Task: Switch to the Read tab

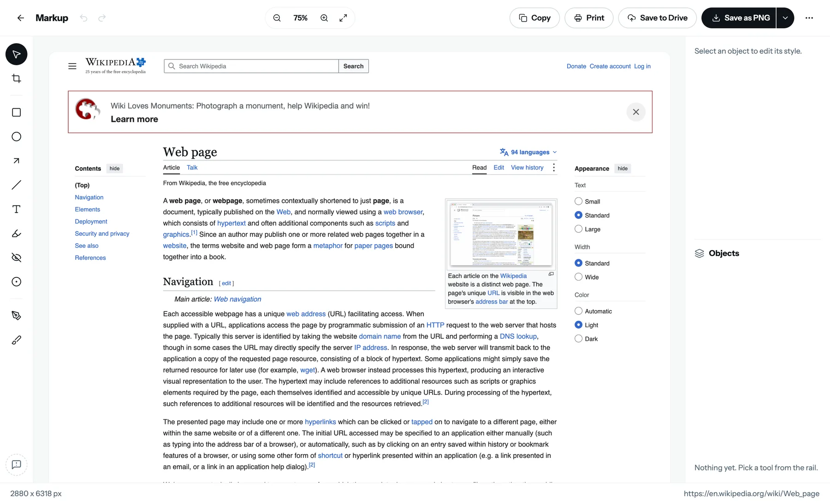Action: (x=479, y=168)
